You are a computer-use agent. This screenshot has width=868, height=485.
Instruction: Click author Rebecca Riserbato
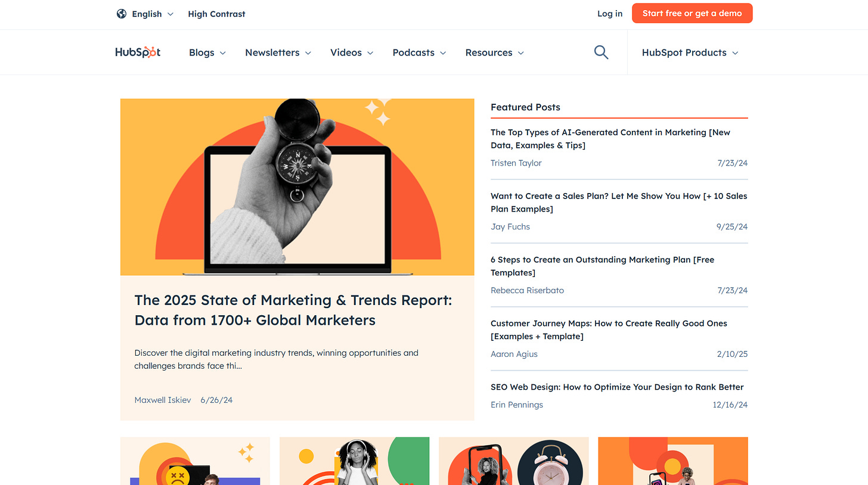527,291
